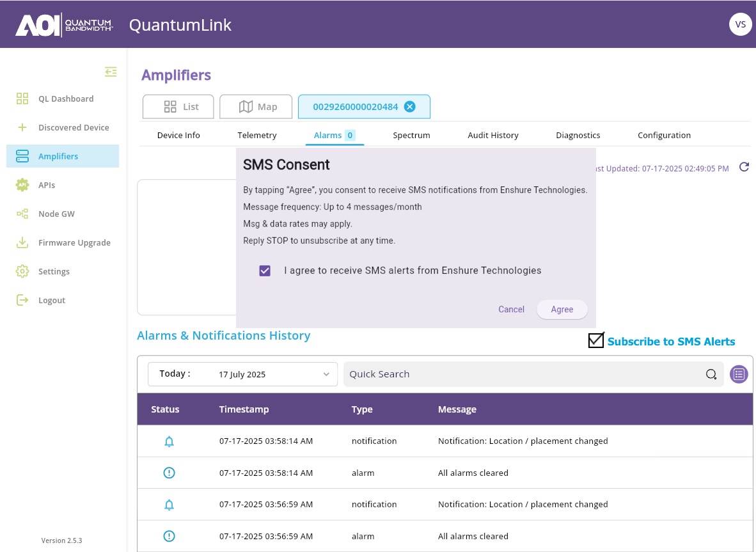Select 'All alarms cleared' message at 03:56:59
Image resolution: width=756 pixels, height=552 pixels.
click(x=473, y=536)
